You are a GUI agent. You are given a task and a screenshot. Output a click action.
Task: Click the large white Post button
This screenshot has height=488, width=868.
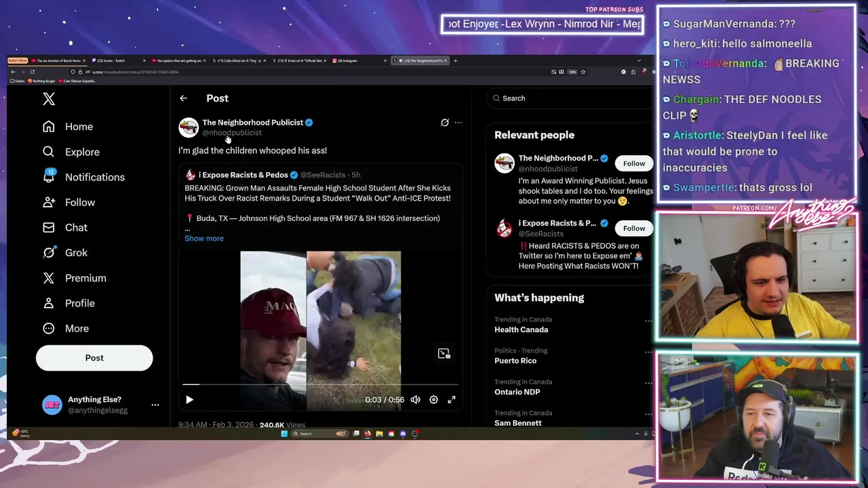[x=94, y=358]
